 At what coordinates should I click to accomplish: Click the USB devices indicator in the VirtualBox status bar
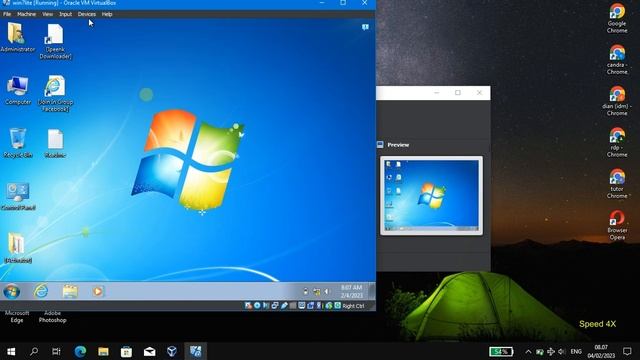284,306
